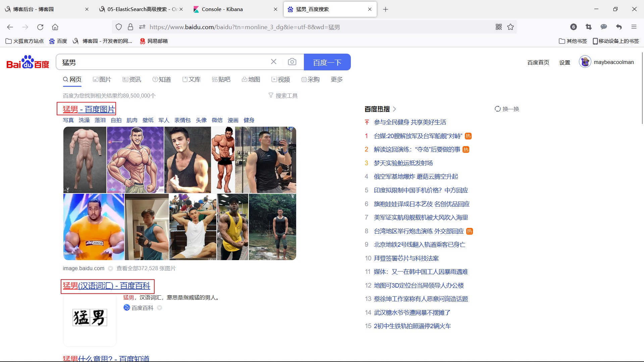Screen dimensions: 644x362
Task: Select the 贴吧 search tab
Action: [221, 79]
